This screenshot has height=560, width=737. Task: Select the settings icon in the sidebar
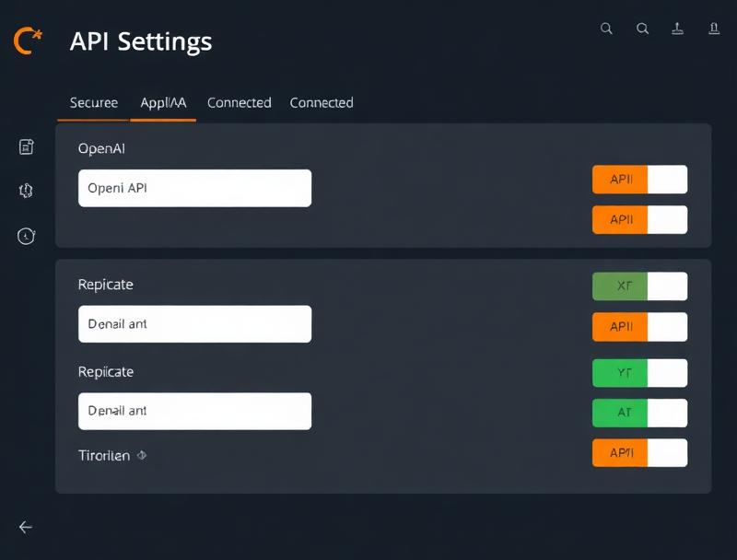(26, 191)
